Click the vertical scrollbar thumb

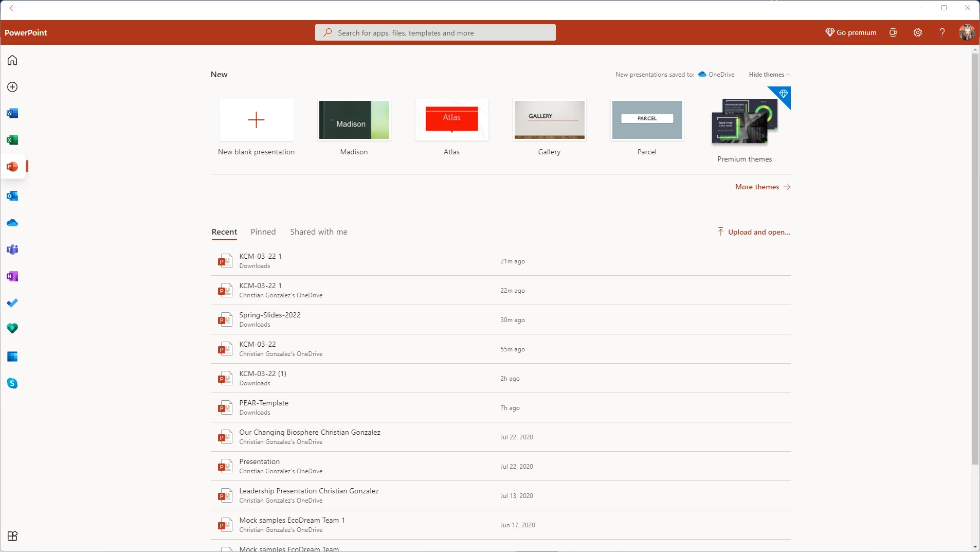point(975,259)
